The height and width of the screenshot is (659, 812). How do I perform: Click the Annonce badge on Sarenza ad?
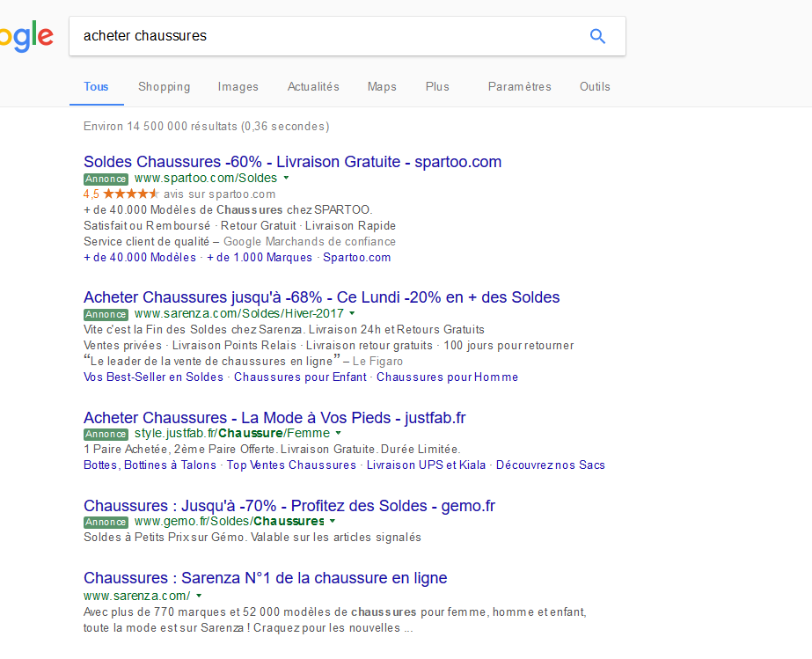pyautogui.click(x=106, y=314)
